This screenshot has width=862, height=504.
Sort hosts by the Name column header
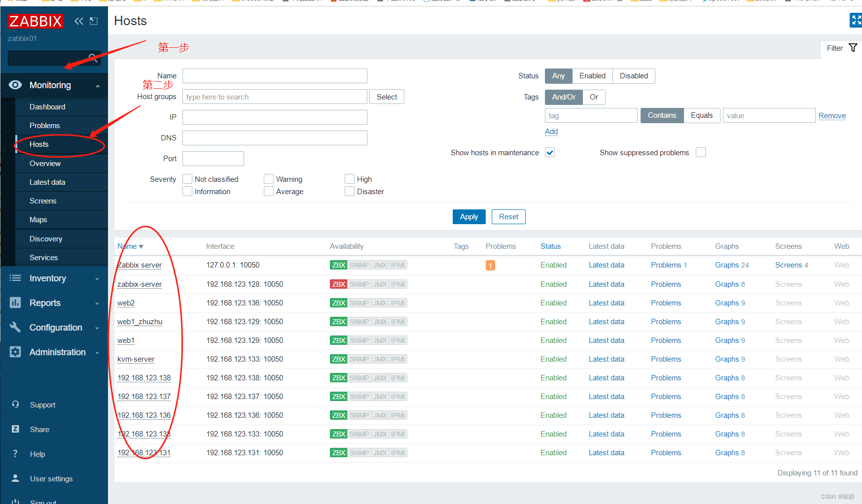[x=130, y=246]
